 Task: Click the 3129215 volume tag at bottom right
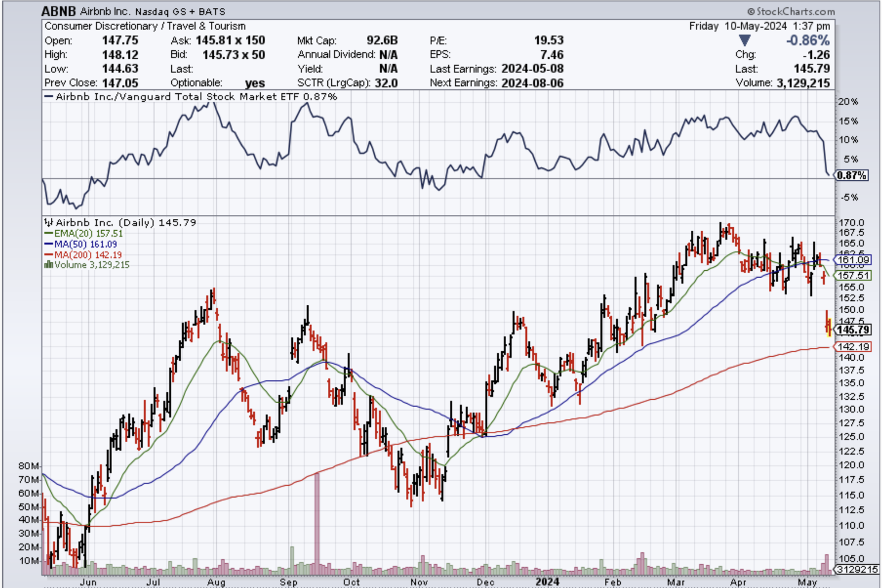(857, 569)
